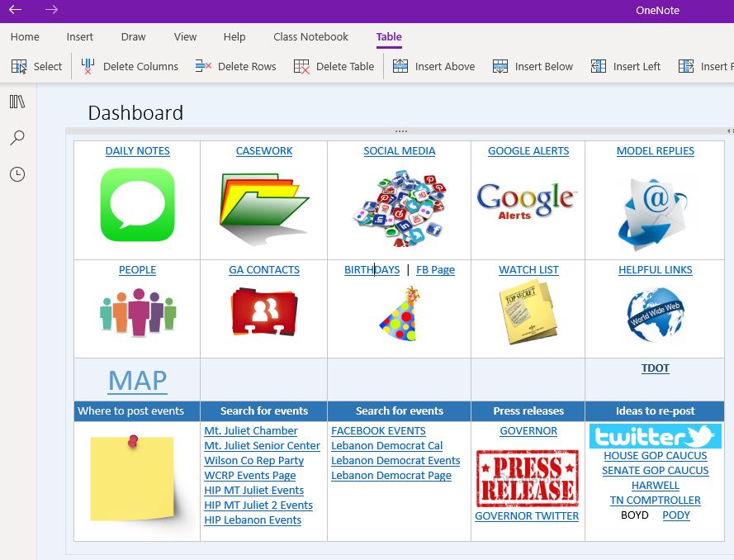This screenshot has height=560, width=734.
Task: Click the Insert Right icon
Action: pyautogui.click(x=686, y=66)
